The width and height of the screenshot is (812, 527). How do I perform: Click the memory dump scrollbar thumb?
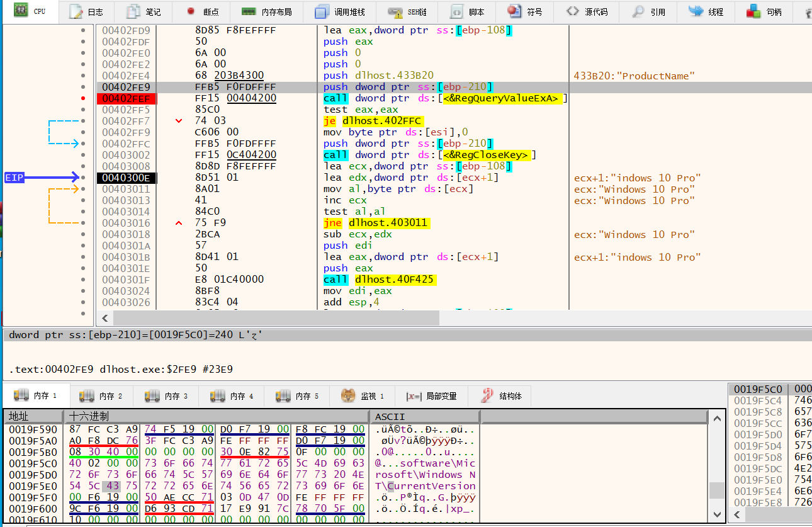tap(716, 490)
